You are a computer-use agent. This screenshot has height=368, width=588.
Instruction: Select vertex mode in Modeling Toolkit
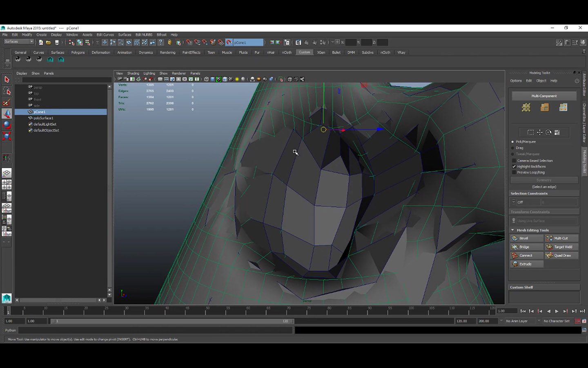click(x=526, y=107)
